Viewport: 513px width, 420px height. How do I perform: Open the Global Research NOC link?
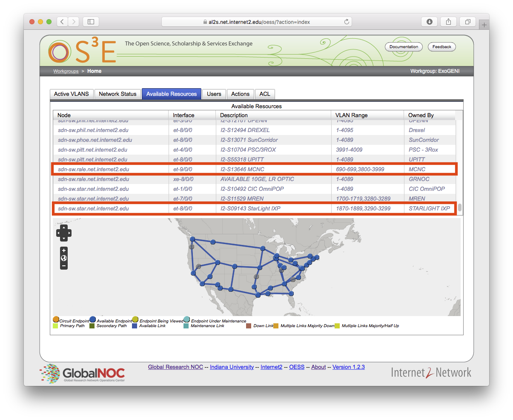(175, 367)
